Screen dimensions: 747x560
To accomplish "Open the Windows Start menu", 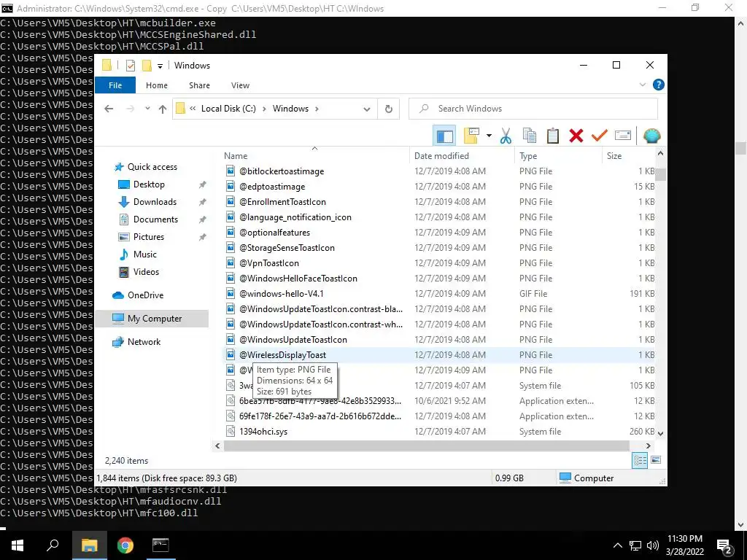I will click(x=18, y=545).
